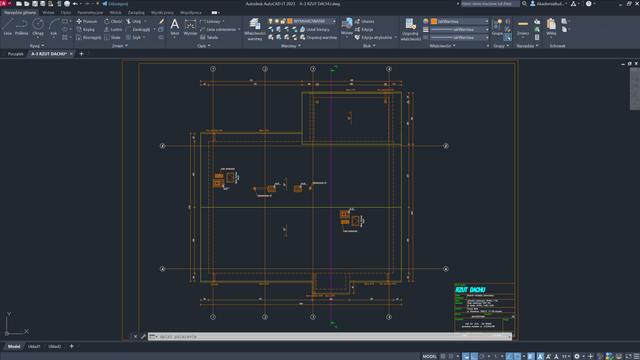The height and width of the screenshot is (360, 640).
Task: Click the Zmierz (measure) tool
Action: [523, 27]
